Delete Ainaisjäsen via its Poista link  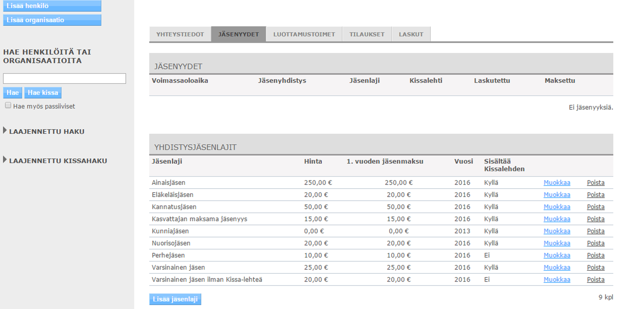coord(596,183)
